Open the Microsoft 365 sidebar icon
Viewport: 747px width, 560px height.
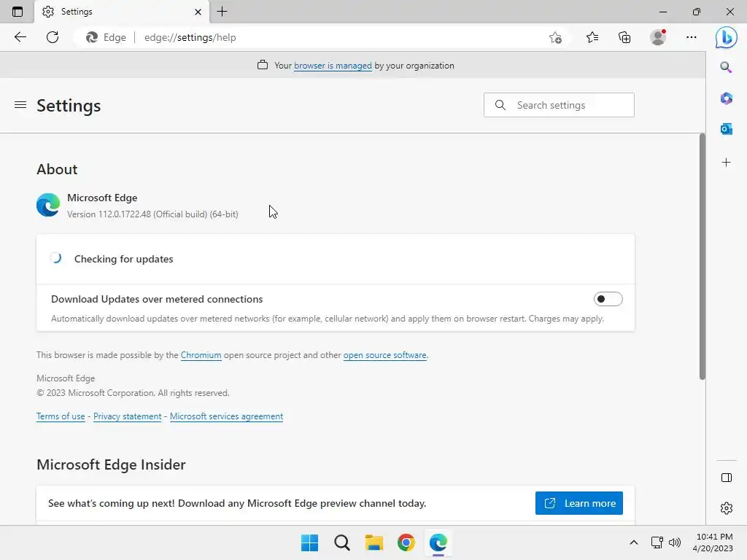pyautogui.click(x=726, y=98)
